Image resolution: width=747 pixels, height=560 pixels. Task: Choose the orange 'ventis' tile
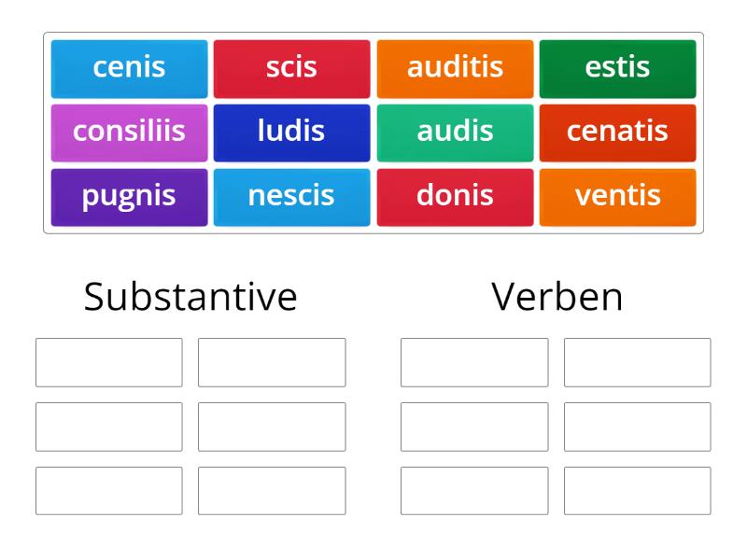point(618,196)
